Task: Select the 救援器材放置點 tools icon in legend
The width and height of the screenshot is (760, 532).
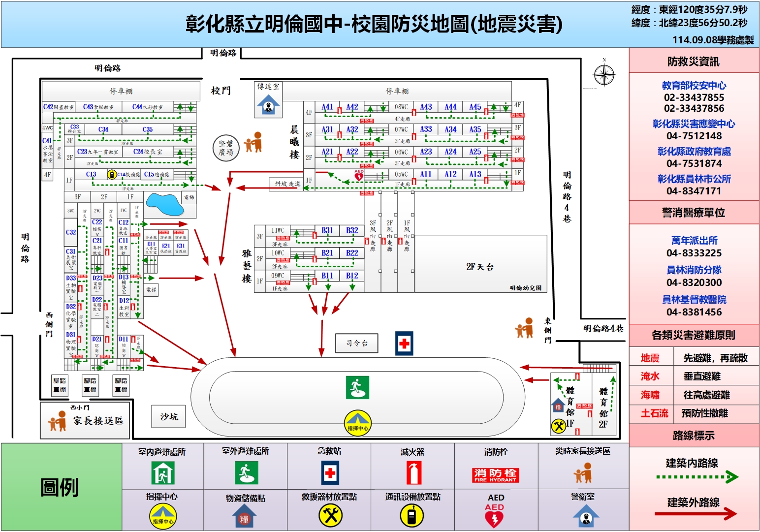Action: click(x=331, y=516)
